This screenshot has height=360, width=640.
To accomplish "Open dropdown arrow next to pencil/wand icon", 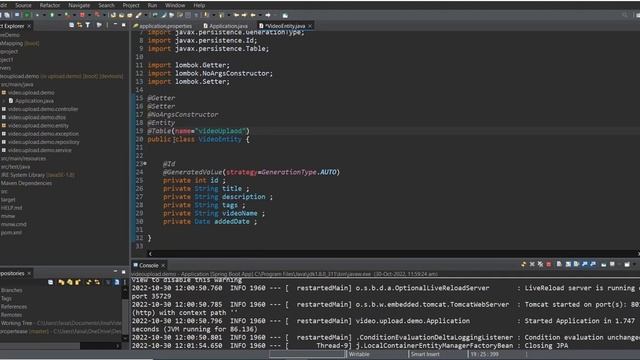I will (146, 15).
